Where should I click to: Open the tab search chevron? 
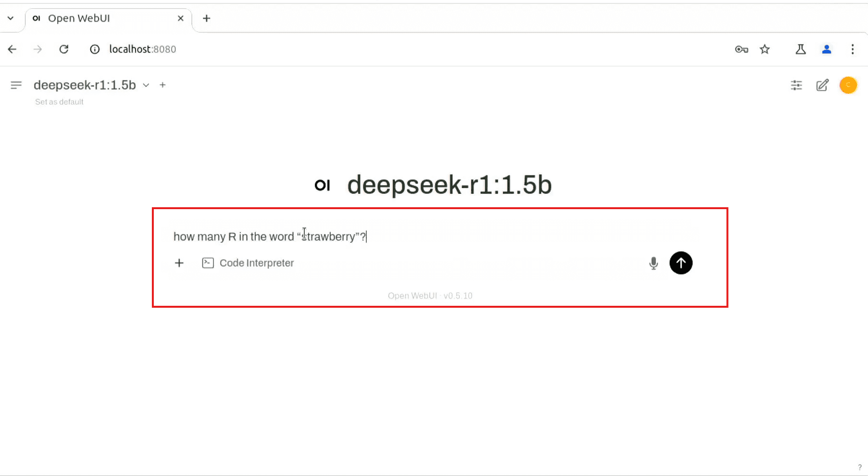tap(11, 18)
